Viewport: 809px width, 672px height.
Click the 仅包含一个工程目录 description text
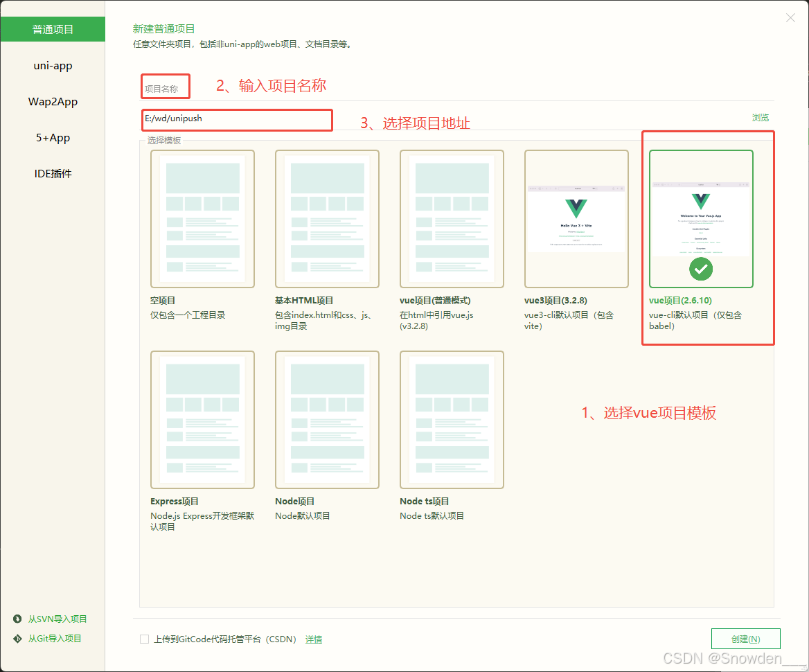pos(188,315)
